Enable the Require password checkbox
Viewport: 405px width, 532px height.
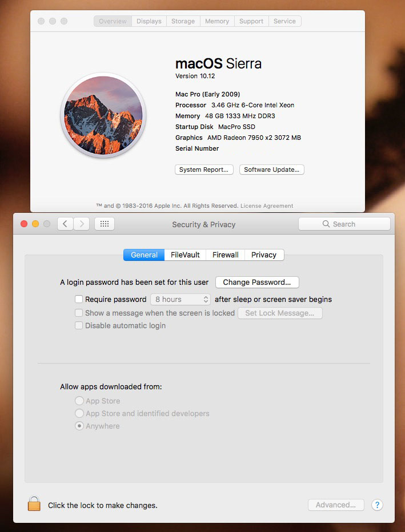click(x=79, y=299)
